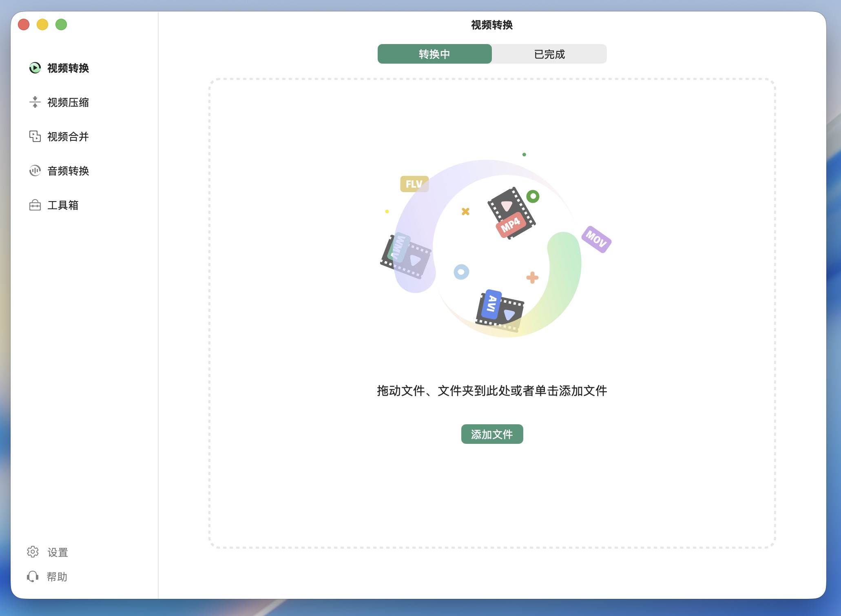This screenshot has width=841, height=616.
Task: Click the green maximize window button
Action: click(61, 25)
